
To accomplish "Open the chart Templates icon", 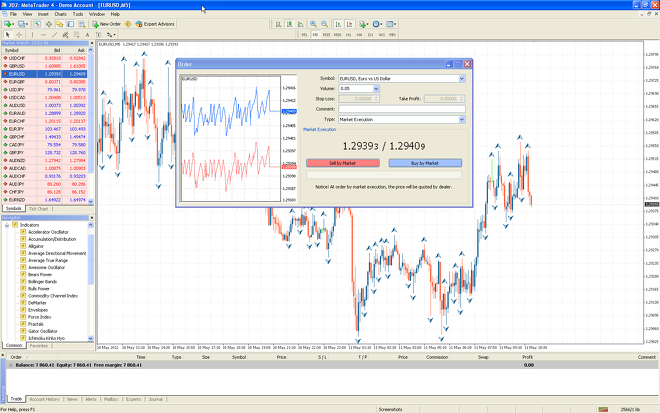I will pos(391,24).
